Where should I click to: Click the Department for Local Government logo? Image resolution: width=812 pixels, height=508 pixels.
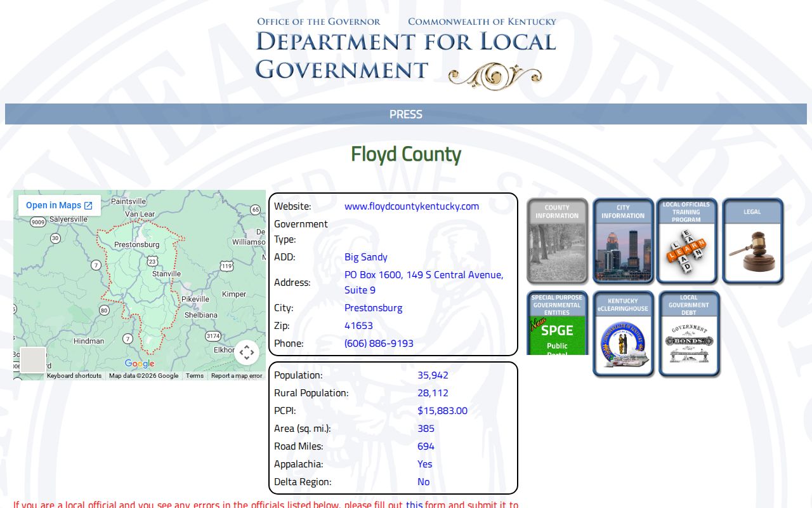click(406, 53)
